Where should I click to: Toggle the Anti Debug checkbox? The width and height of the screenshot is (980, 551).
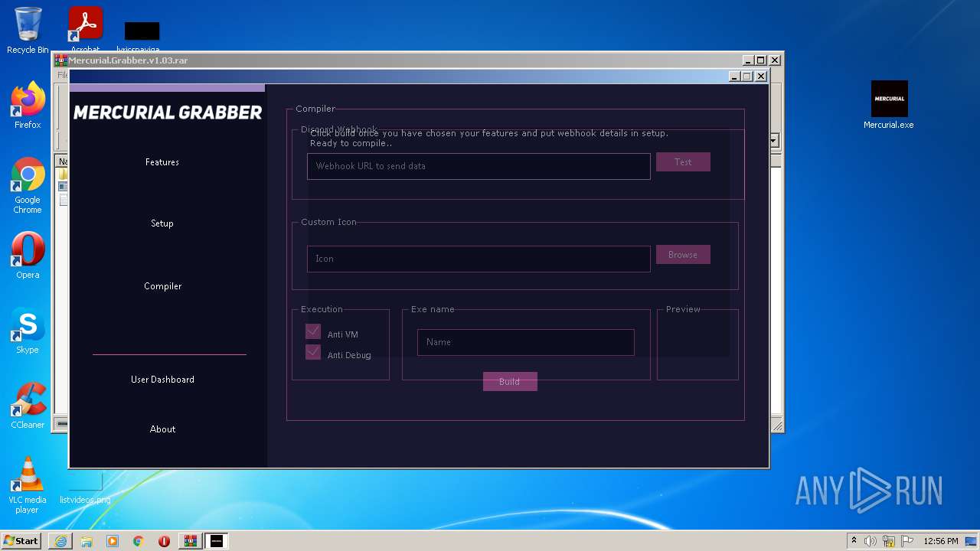point(312,352)
